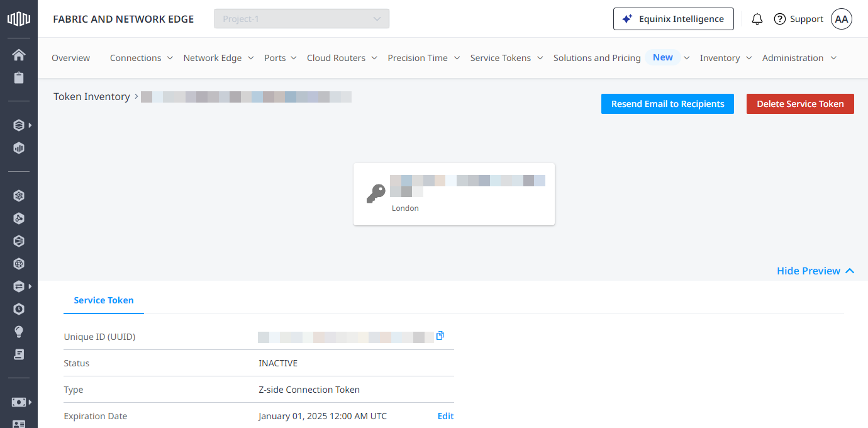Open Solutions and Pricing menu
Screen dimensions: 868x428
tap(597, 58)
